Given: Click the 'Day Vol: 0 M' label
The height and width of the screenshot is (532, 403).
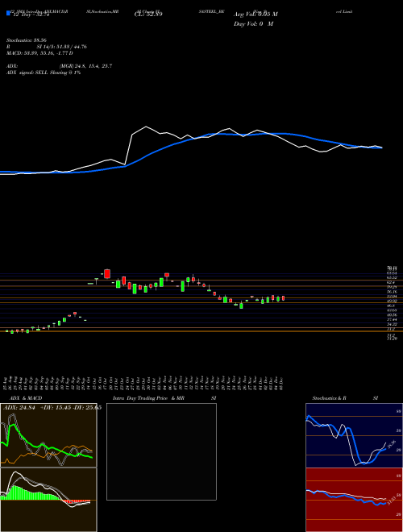Looking at the screenshot, I should pos(253,23).
